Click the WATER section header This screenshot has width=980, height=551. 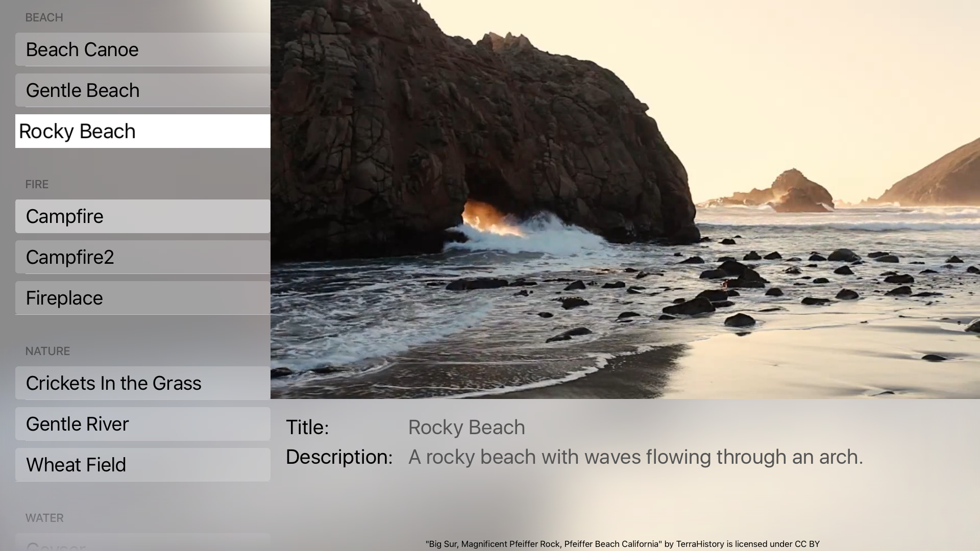point(44,518)
